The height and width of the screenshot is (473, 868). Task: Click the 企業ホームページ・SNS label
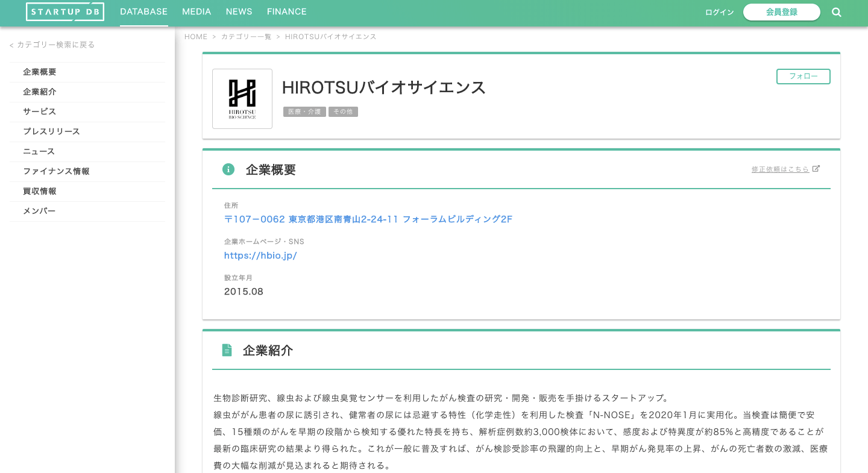point(264,242)
